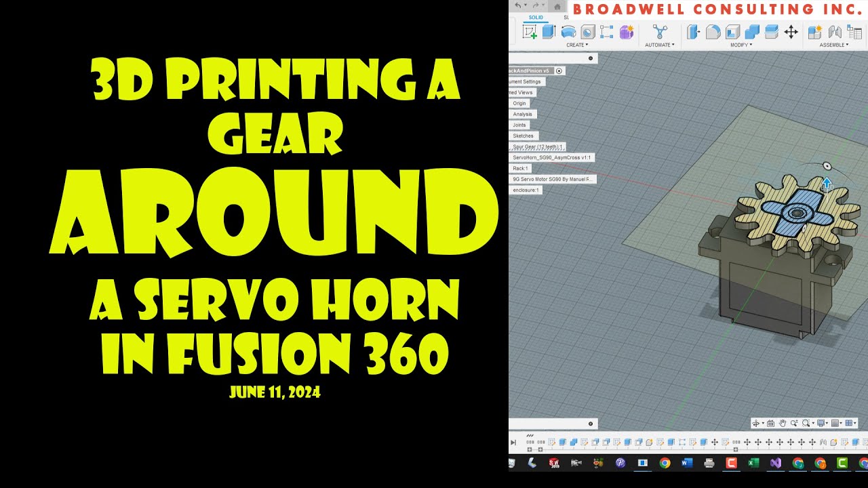The width and height of the screenshot is (868, 488).
Task: Select the Pan hand tool
Action: click(x=783, y=423)
